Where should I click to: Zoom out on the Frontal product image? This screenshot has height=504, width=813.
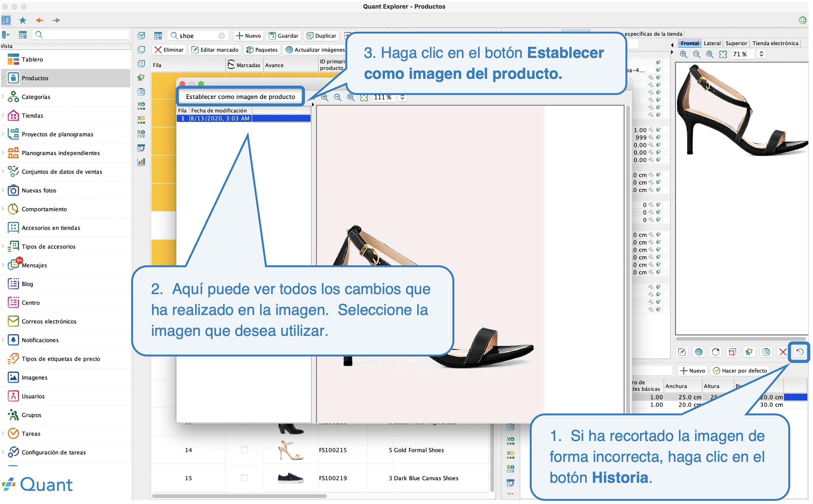697,54
